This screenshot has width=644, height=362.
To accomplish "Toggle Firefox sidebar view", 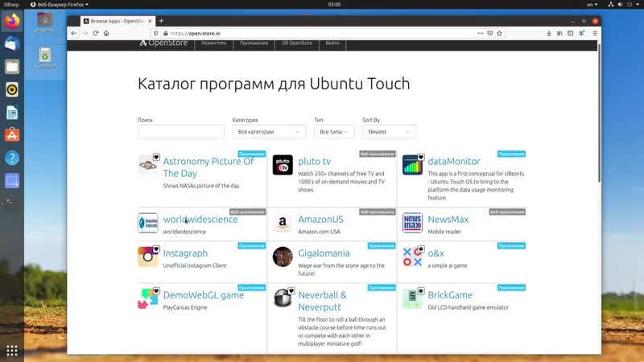I will [571, 33].
